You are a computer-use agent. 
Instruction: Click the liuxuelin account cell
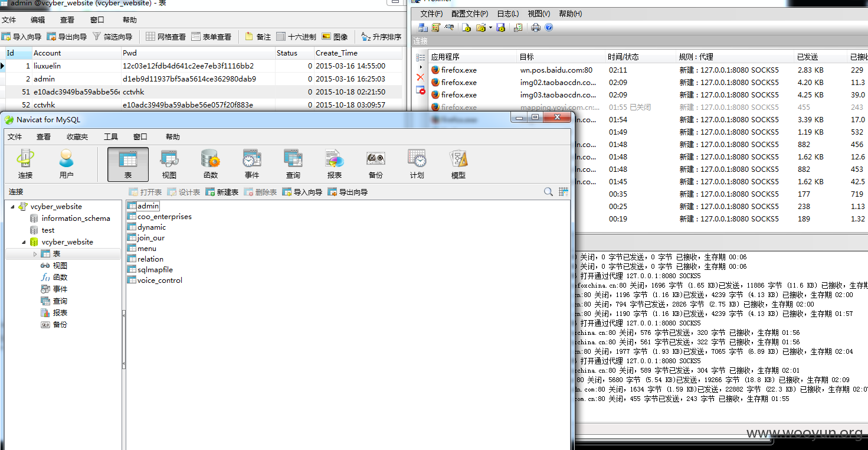click(x=76, y=66)
